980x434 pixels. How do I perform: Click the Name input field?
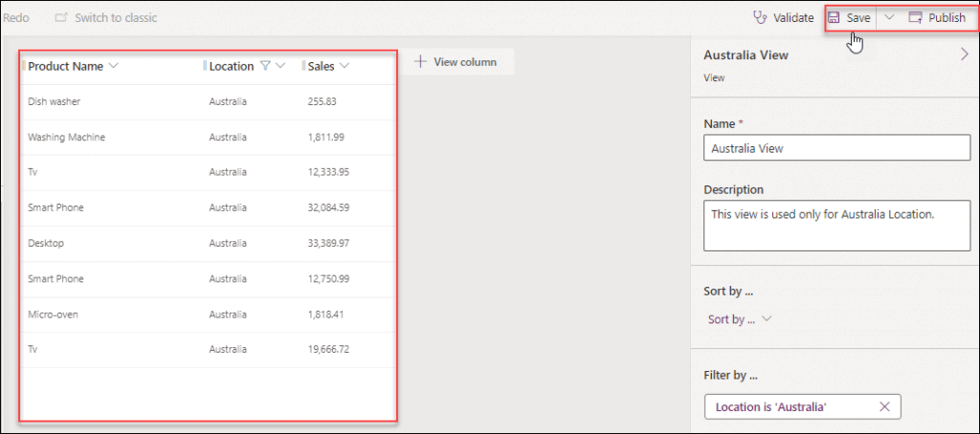(836, 148)
